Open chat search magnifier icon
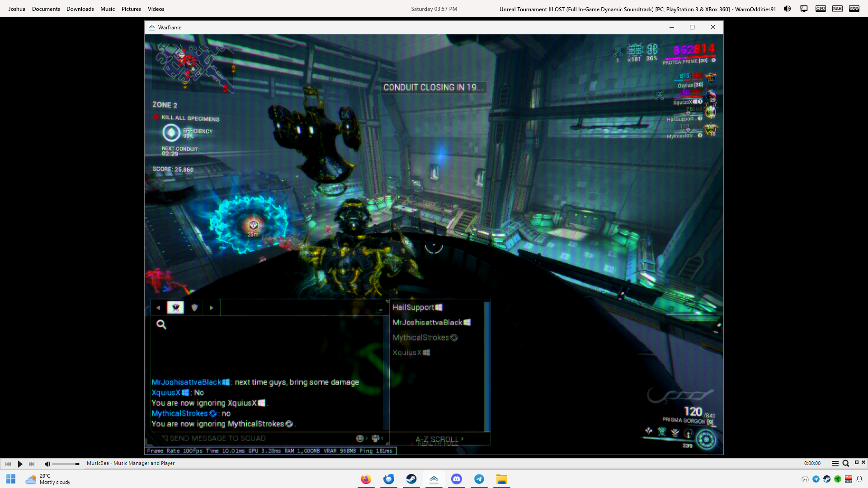The width and height of the screenshot is (868, 488). 161,324
